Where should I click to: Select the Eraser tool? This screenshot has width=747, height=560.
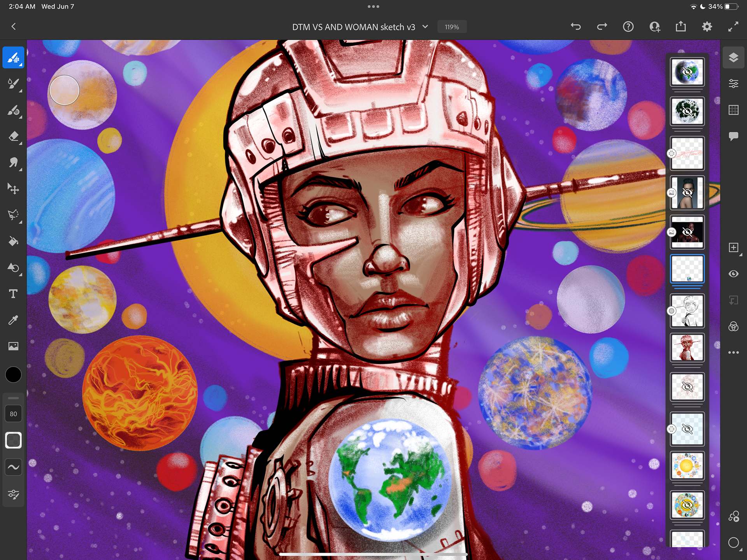(x=13, y=137)
